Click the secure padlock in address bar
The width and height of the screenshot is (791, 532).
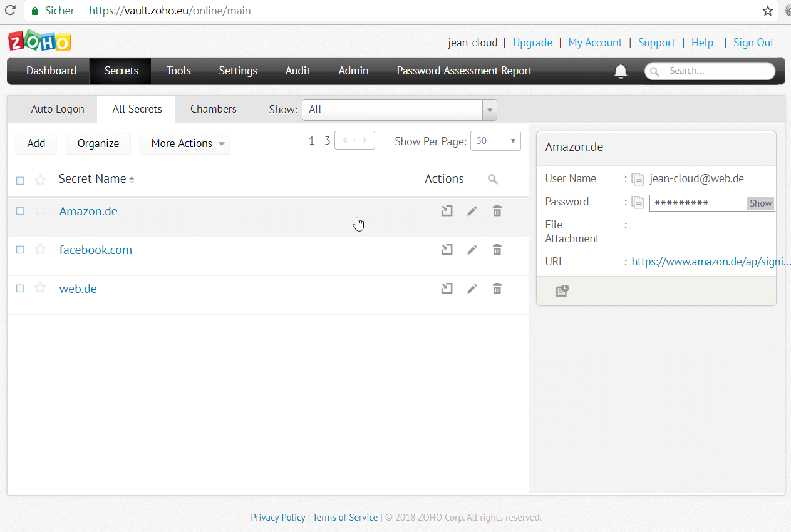point(34,11)
